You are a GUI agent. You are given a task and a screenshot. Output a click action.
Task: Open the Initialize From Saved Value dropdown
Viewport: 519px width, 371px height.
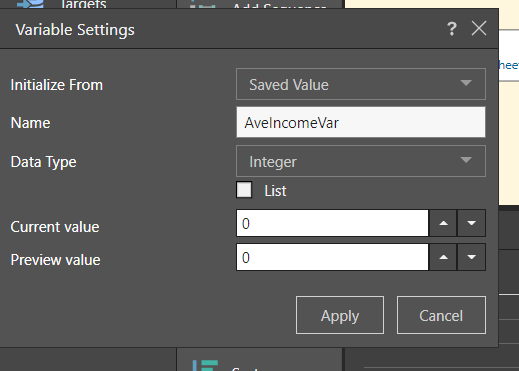point(361,84)
